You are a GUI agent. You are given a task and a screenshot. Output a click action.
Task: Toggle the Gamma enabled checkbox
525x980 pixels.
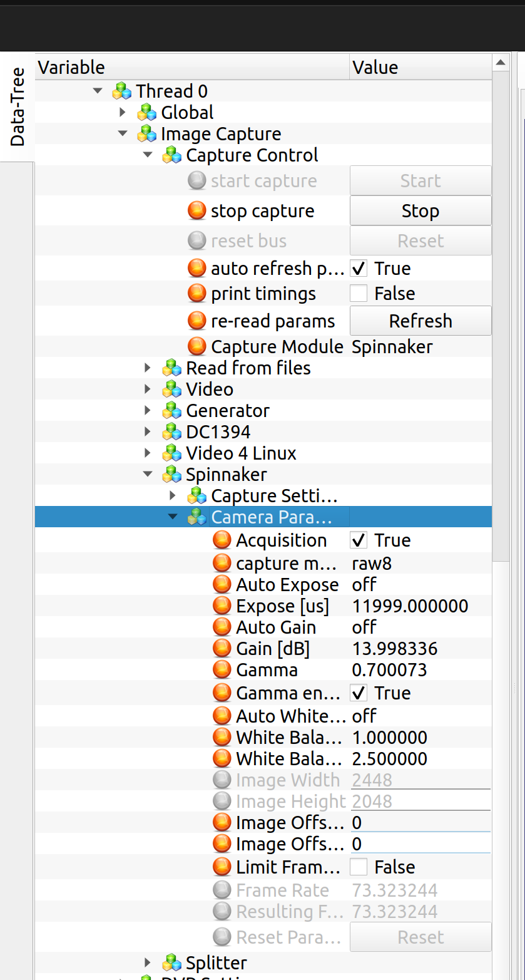pos(359,693)
